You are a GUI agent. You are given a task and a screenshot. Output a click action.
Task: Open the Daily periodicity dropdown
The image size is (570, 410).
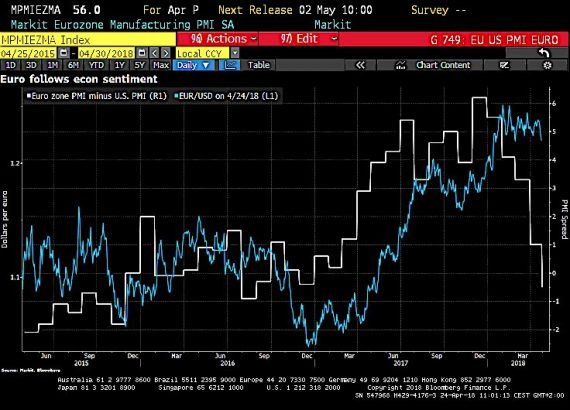[193, 65]
